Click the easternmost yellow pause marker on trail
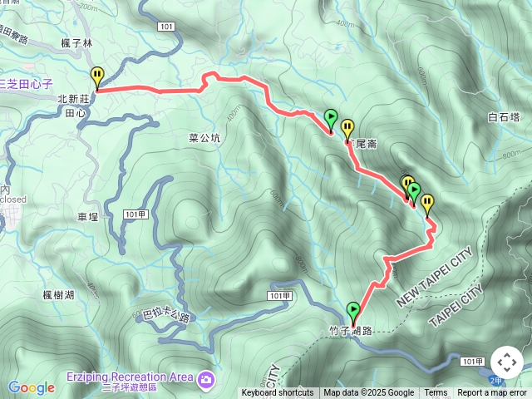The width and height of the screenshot is (532, 399). (x=427, y=204)
